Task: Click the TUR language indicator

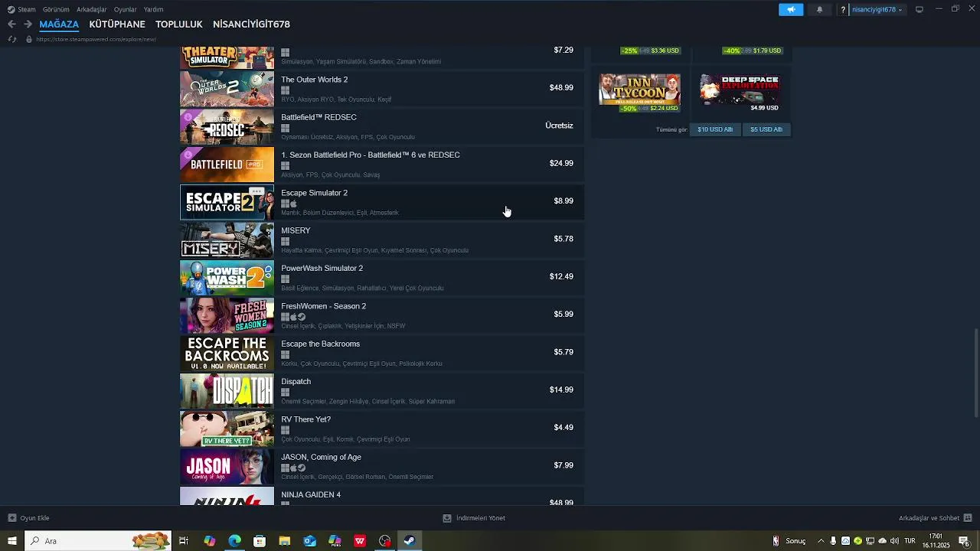Action: pyautogui.click(x=910, y=541)
